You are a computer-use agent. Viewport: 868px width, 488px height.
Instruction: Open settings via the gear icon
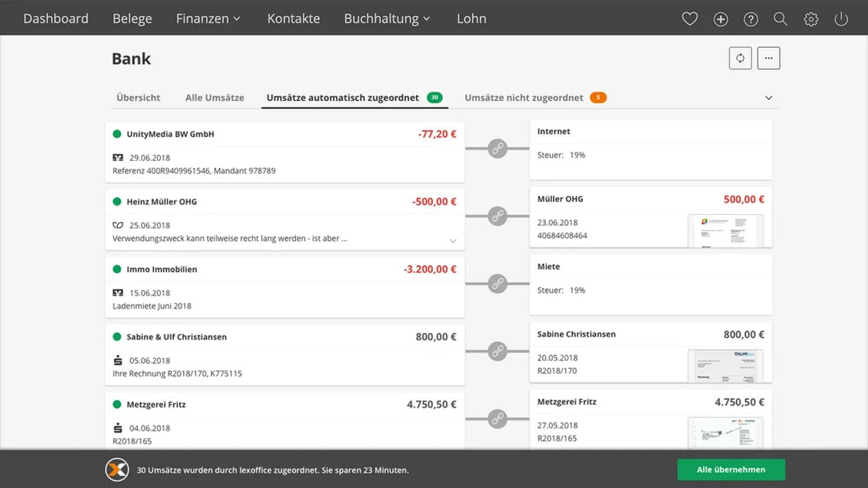(x=811, y=19)
